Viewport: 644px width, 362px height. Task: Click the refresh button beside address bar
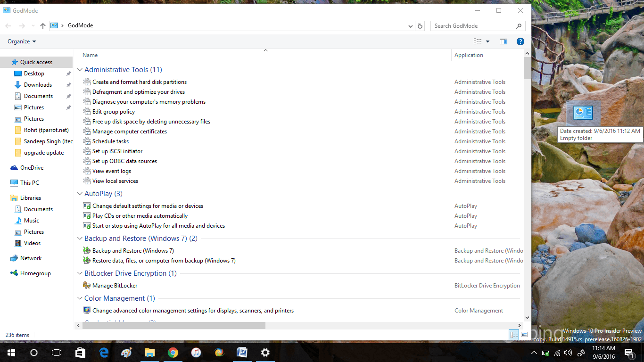420,26
